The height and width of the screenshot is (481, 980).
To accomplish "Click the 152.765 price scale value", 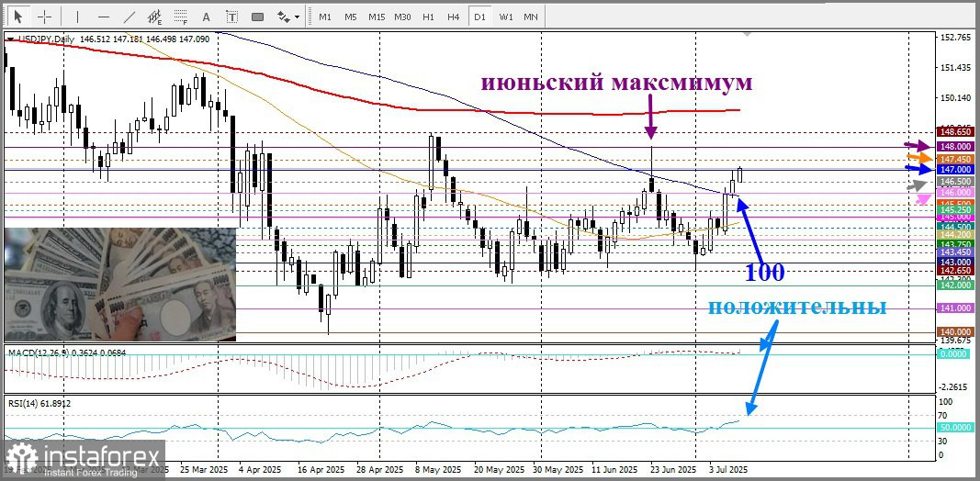I will click(x=955, y=38).
